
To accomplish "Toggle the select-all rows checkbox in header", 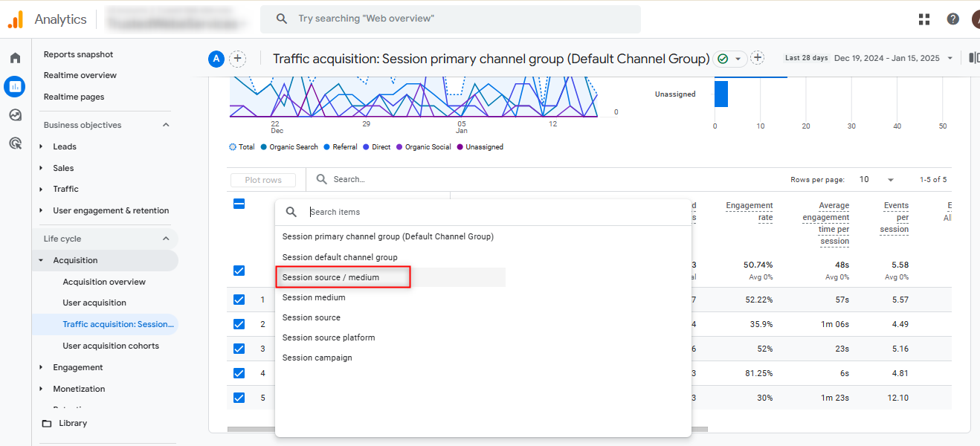I will coord(239,204).
